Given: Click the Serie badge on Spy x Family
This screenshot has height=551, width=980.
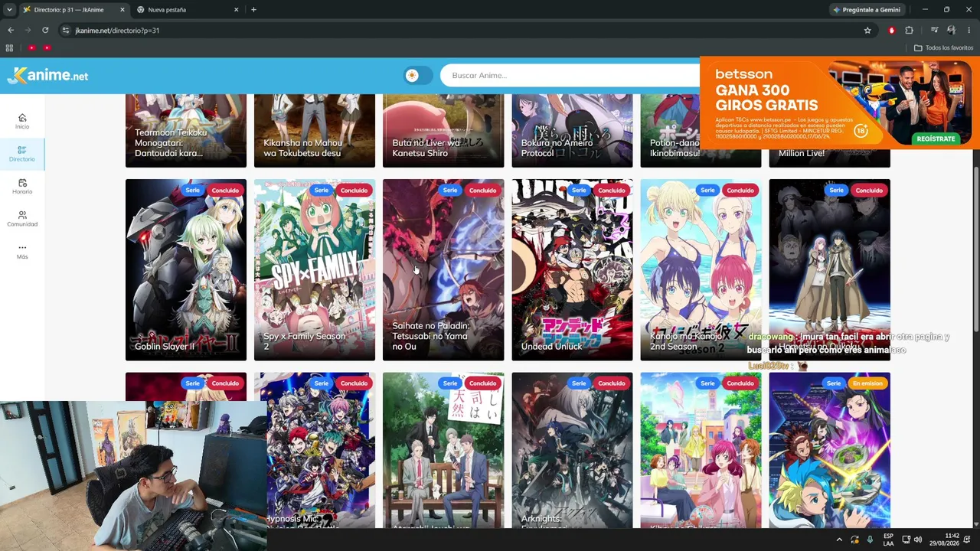Looking at the screenshot, I should 321,191.
